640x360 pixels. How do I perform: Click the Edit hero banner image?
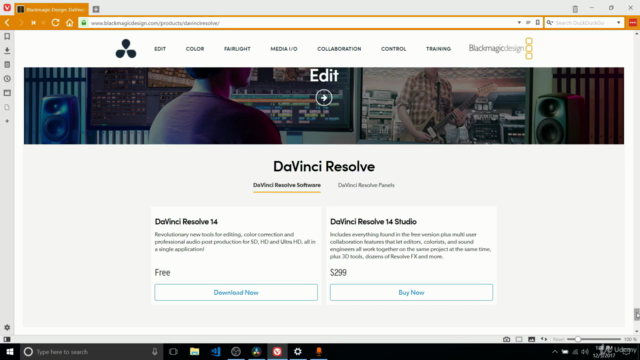coord(324,106)
